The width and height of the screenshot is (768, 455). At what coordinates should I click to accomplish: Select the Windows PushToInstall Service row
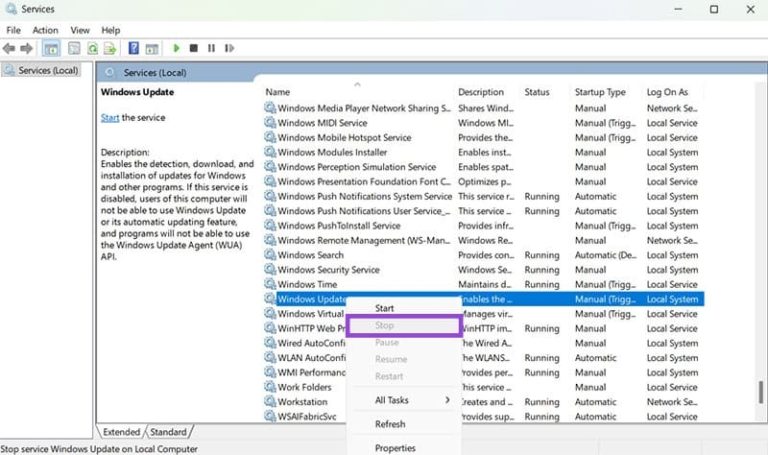coord(483,226)
